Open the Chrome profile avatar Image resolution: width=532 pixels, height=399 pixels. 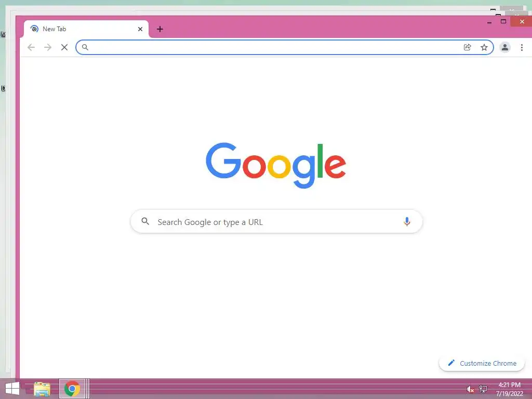[x=505, y=47]
